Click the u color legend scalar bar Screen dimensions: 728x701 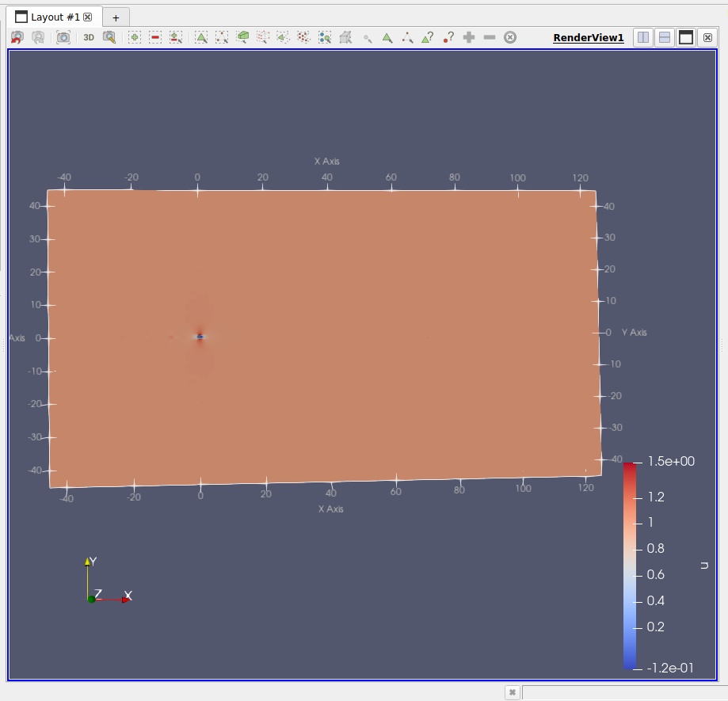(x=630, y=562)
